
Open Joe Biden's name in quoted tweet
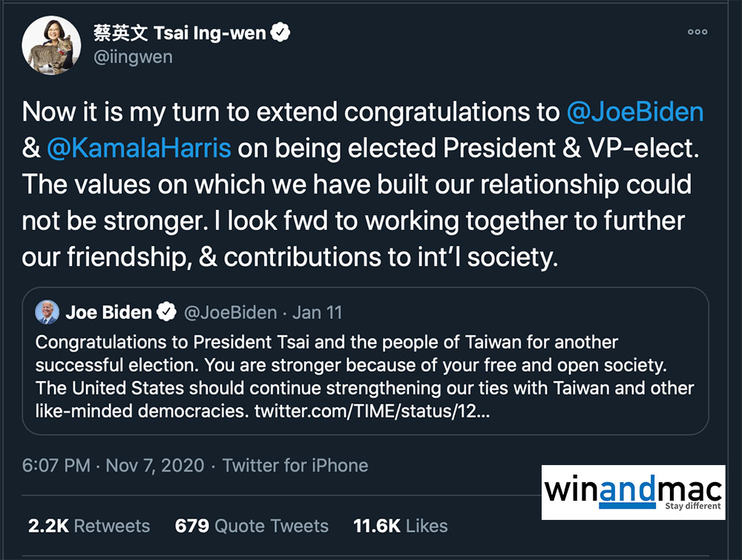pyautogui.click(x=108, y=312)
